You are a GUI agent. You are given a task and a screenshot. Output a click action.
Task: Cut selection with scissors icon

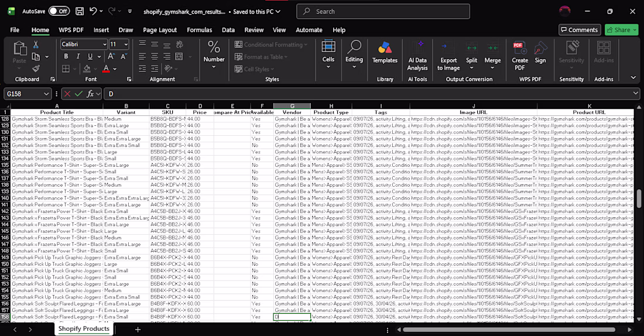36,44
